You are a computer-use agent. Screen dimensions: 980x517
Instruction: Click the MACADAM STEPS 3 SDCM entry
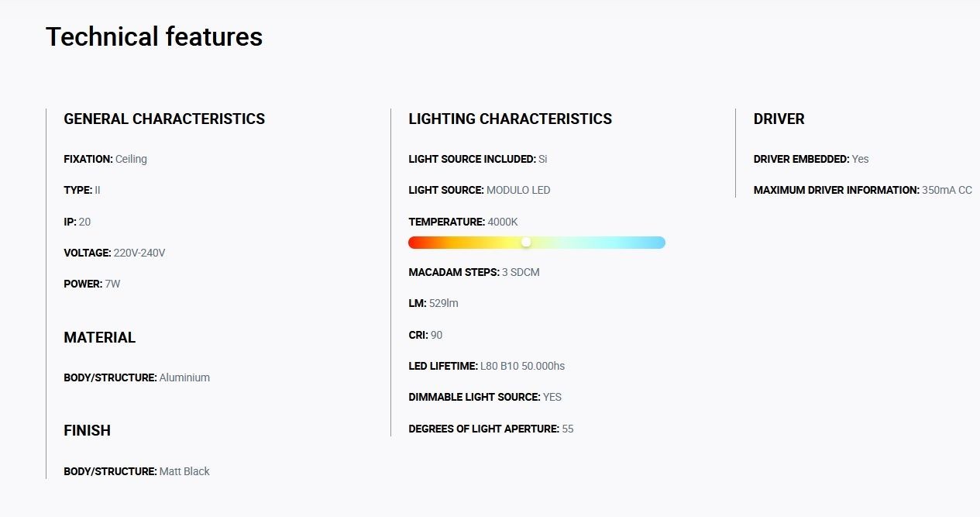474,272
